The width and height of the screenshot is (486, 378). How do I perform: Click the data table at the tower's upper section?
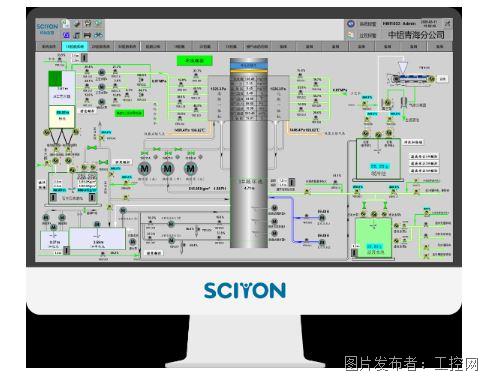click(249, 98)
